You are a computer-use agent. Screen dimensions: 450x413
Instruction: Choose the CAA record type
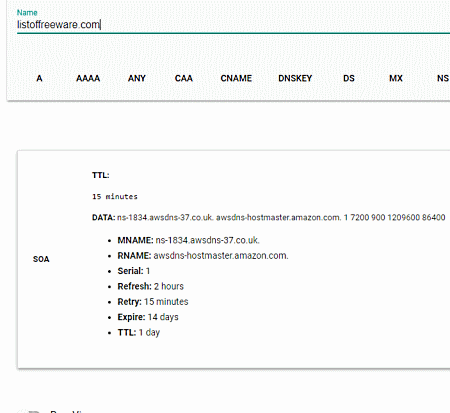(x=184, y=78)
